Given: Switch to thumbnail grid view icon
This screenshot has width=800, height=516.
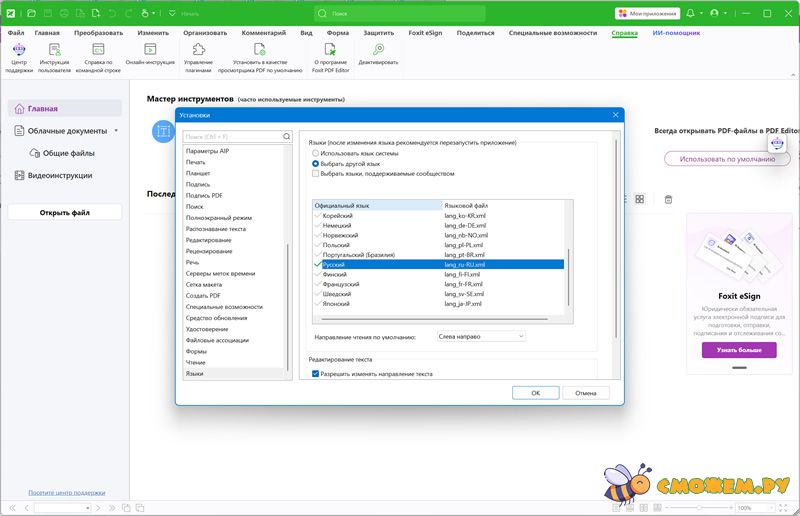Looking at the screenshot, I should (x=640, y=199).
